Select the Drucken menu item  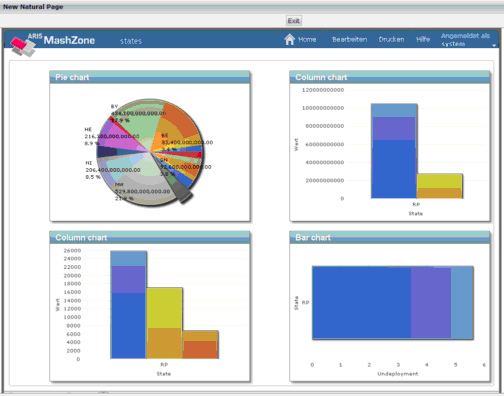click(391, 39)
